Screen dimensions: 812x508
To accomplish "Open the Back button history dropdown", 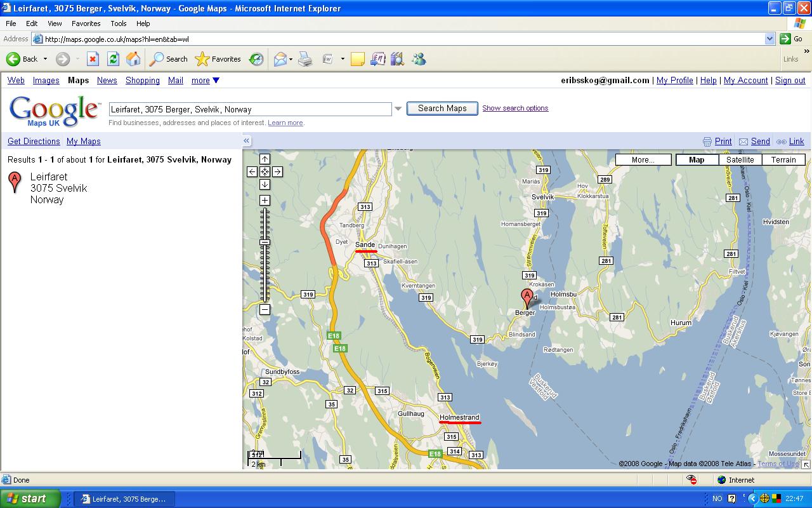I will pyautogui.click(x=45, y=59).
